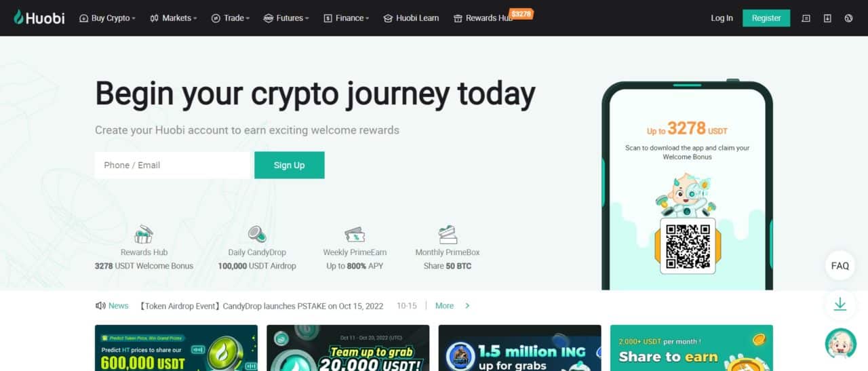This screenshot has height=371, width=868.
Task: Click the Log In link
Action: [722, 18]
